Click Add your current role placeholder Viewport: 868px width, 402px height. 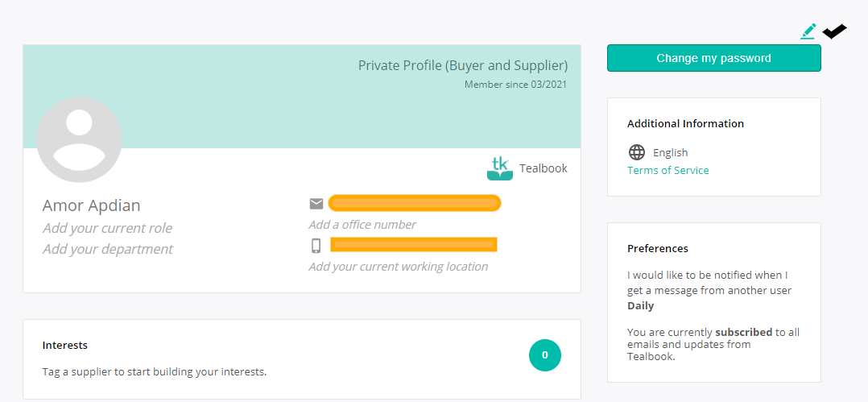point(107,228)
